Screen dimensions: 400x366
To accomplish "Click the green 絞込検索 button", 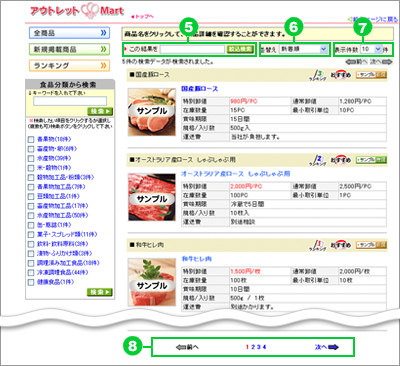I will (240, 49).
